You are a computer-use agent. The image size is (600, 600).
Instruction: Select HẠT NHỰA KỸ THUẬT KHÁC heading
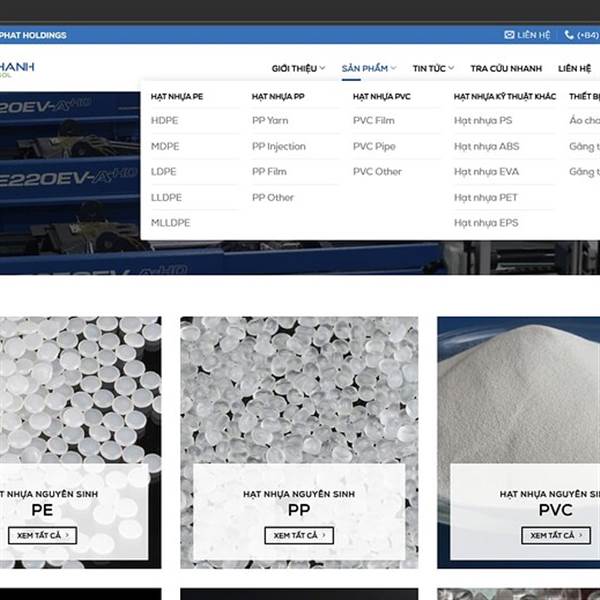coord(505,96)
